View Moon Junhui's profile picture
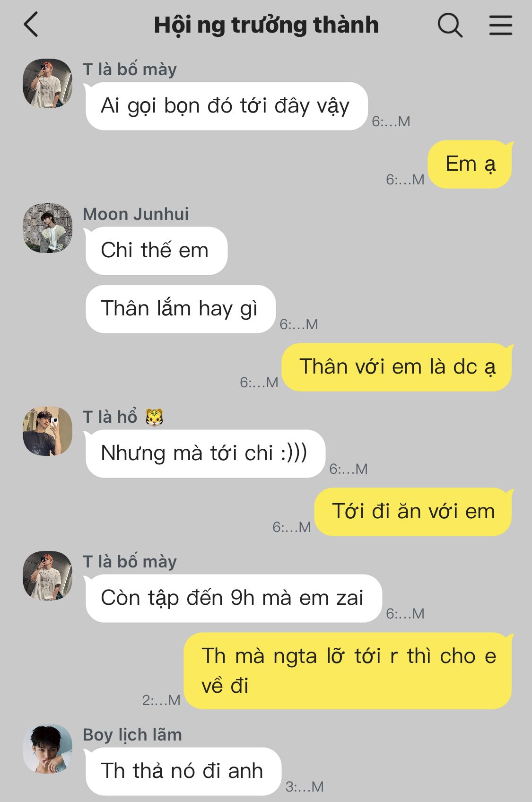 (47, 228)
